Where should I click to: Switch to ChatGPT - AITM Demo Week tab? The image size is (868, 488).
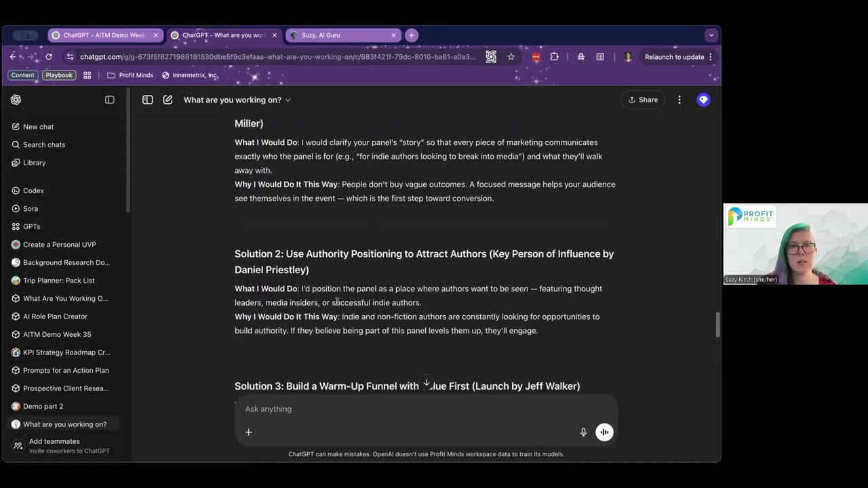(105, 35)
